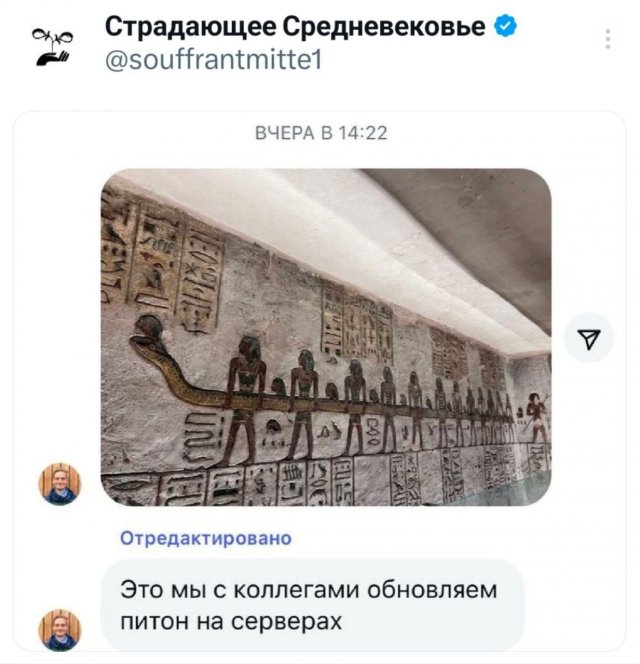Open the Страдающее Средневековье account name

tap(295, 27)
